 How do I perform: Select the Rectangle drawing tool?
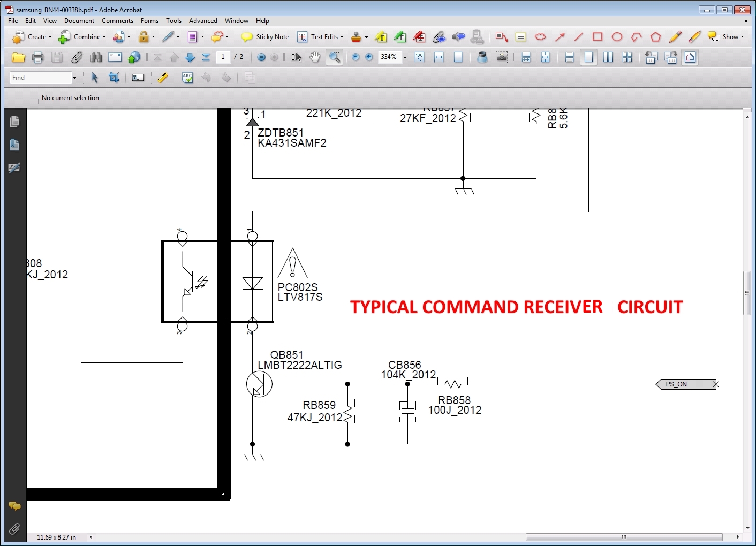pos(598,37)
